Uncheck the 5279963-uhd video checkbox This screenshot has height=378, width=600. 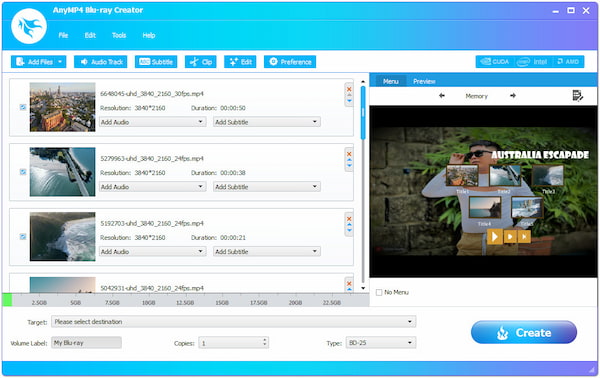point(23,172)
